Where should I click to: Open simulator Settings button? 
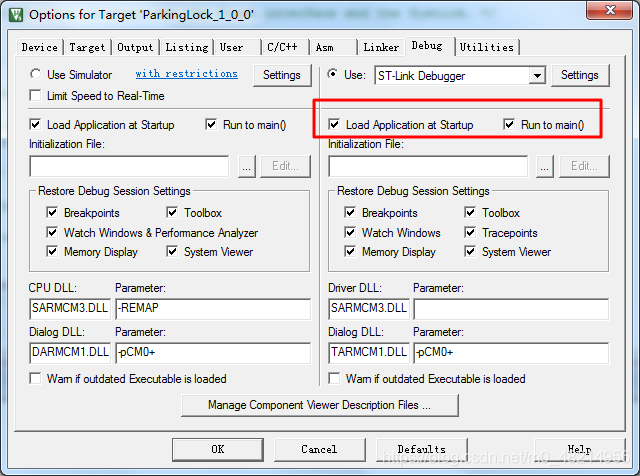click(282, 75)
